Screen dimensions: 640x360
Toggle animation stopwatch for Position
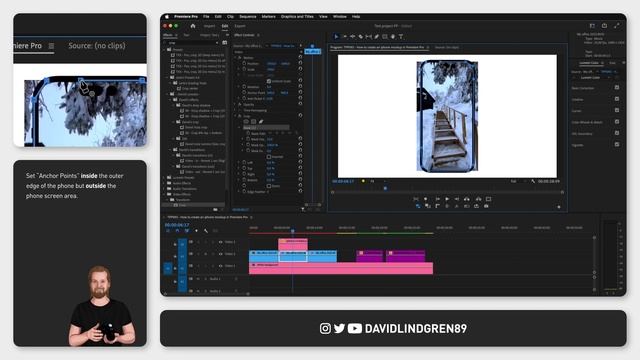click(244, 64)
